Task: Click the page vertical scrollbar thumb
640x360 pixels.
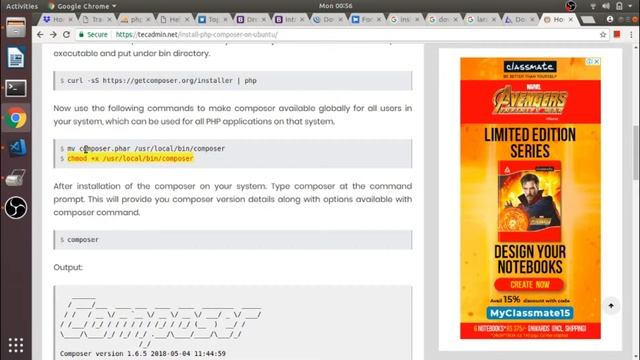Action: (x=636, y=152)
